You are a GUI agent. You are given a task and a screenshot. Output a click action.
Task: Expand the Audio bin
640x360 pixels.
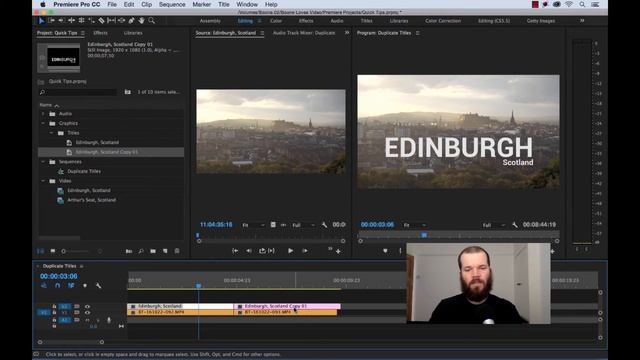pyautogui.click(x=43, y=114)
